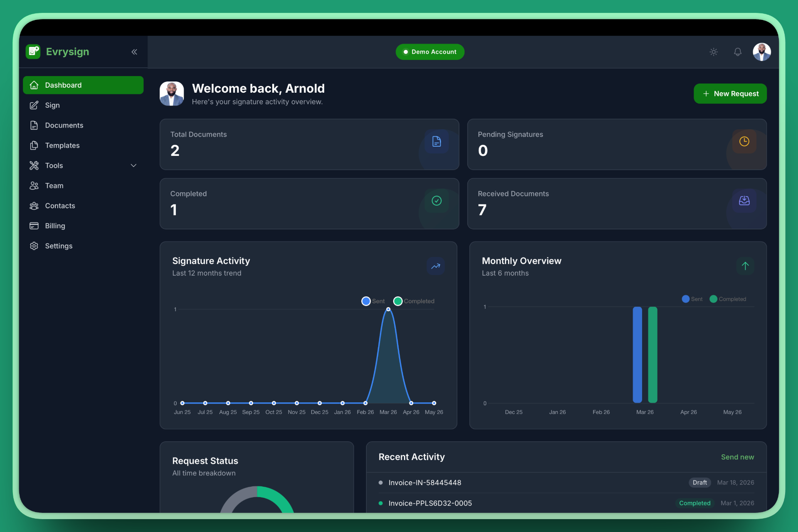Open Documents in the sidebar
Viewport: 798px width, 532px height.
83,125
